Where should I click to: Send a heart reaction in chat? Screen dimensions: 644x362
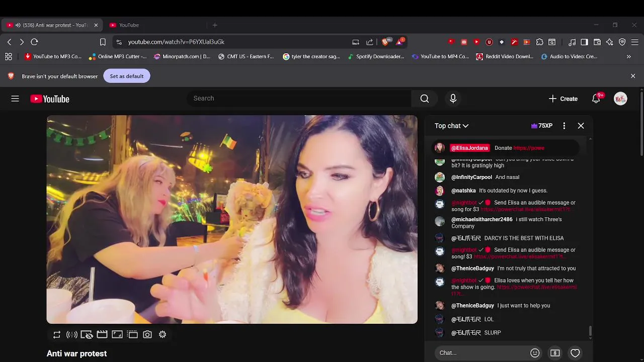tap(575, 353)
